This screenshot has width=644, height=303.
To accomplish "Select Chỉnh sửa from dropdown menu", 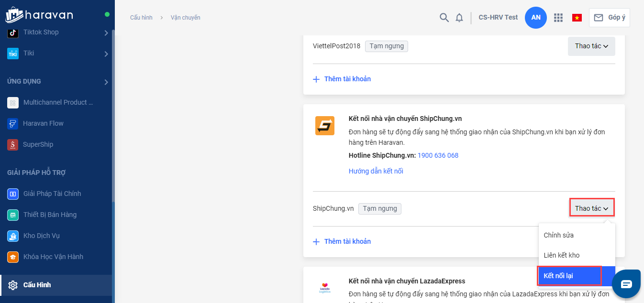I will 558,235.
